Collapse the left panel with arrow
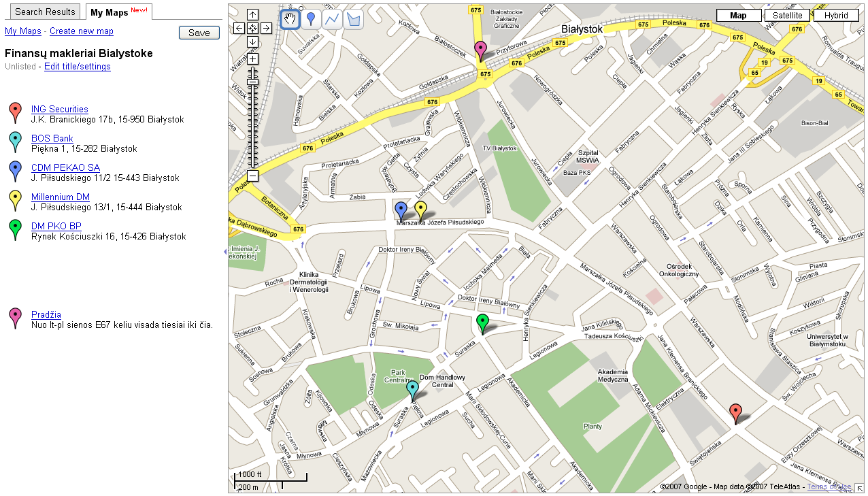The height and width of the screenshot is (496, 868). point(225,252)
